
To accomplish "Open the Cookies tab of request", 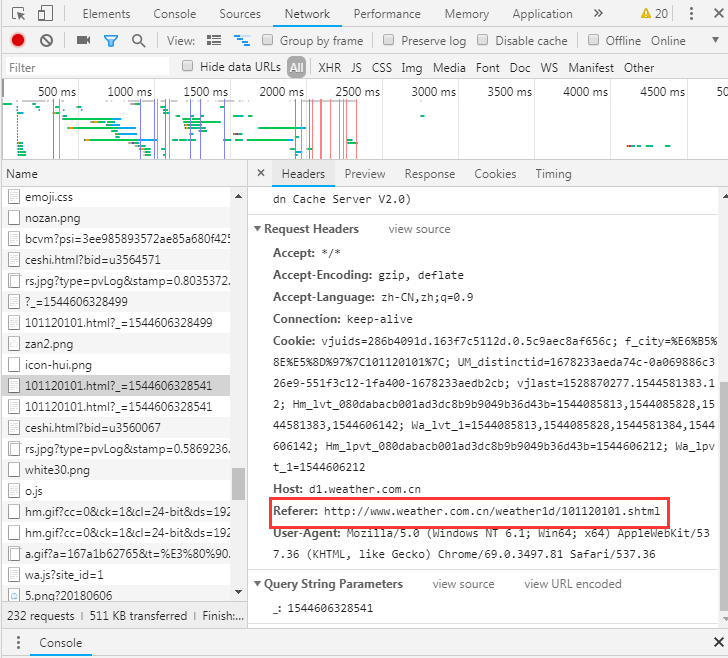I will coord(495,174).
